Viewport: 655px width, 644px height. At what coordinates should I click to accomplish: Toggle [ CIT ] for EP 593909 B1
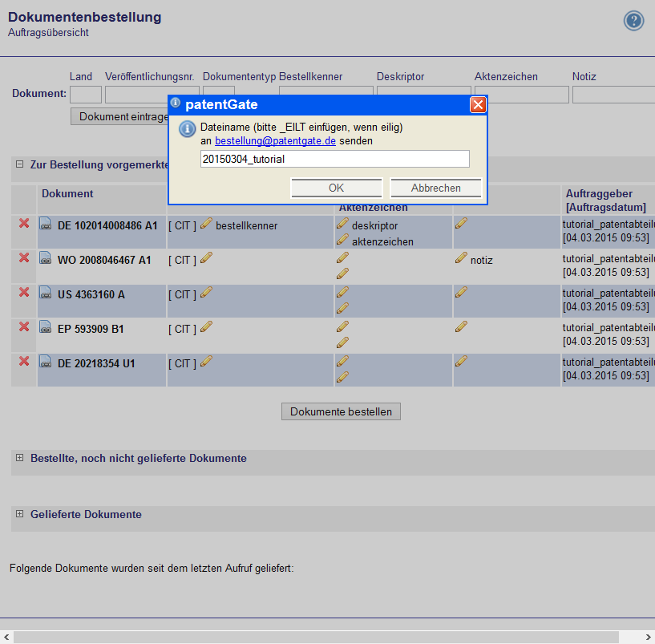click(x=182, y=329)
